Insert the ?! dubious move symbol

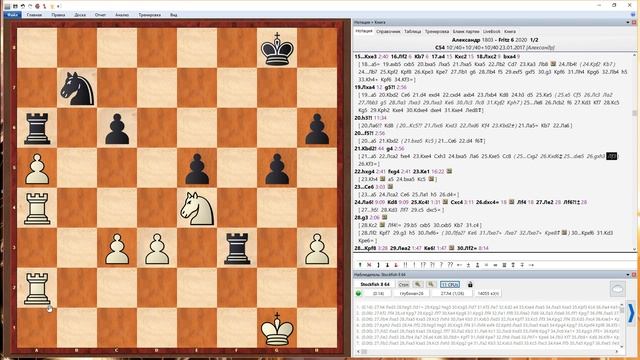coord(432,265)
